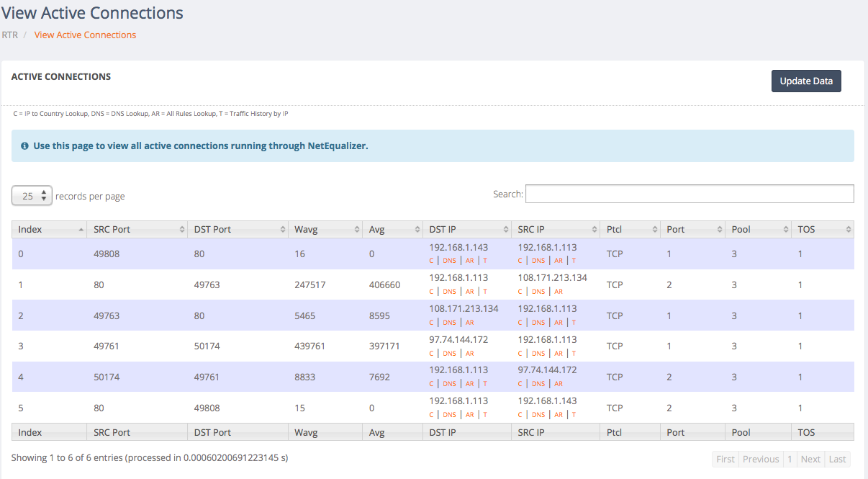Click the Last pagination button

[x=837, y=459]
